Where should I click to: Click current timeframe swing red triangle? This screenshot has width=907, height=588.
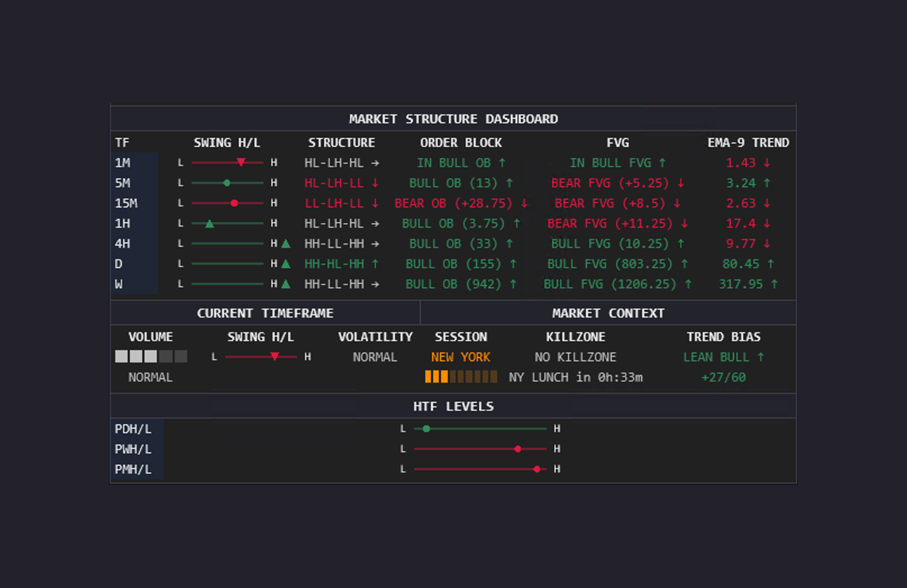275,356
